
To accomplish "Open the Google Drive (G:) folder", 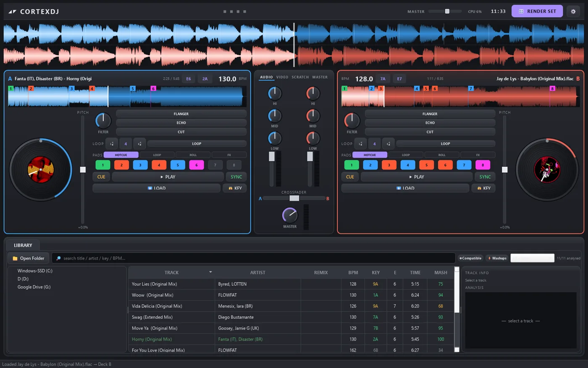I will [34, 287].
